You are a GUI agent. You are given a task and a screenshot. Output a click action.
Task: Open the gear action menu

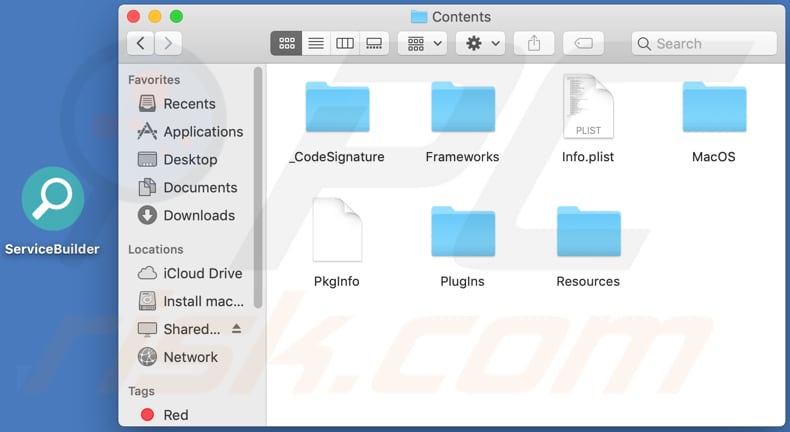coord(480,43)
